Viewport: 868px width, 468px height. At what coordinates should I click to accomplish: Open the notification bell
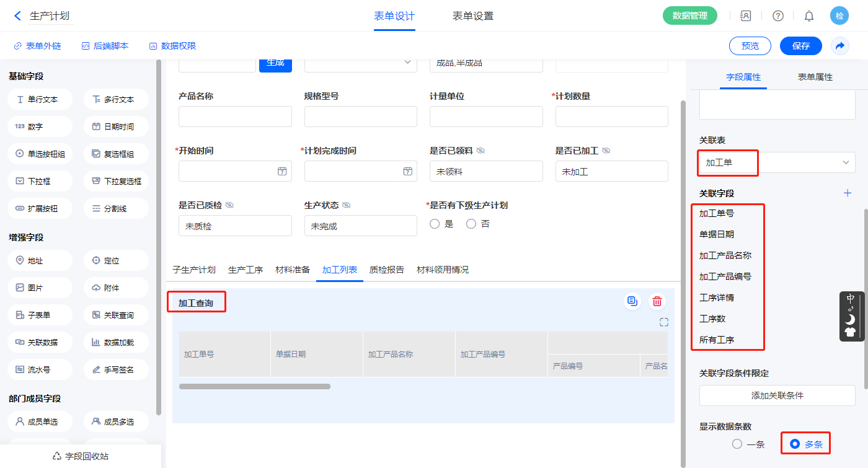pos(808,16)
